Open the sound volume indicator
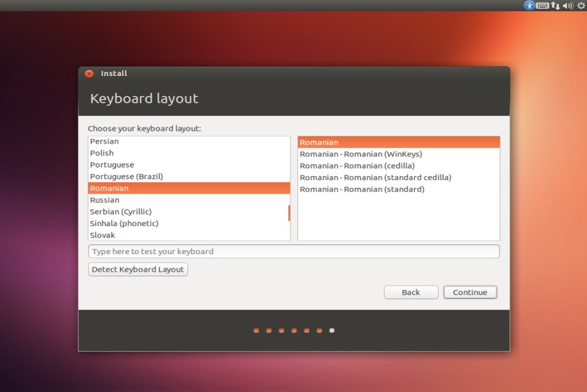587x392 pixels. [x=567, y=5]
